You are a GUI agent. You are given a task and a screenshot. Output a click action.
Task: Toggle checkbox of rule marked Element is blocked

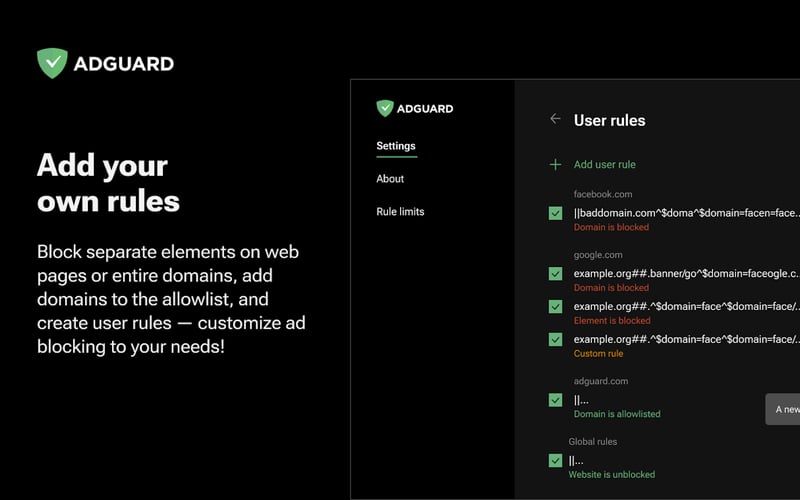(555, 307)
